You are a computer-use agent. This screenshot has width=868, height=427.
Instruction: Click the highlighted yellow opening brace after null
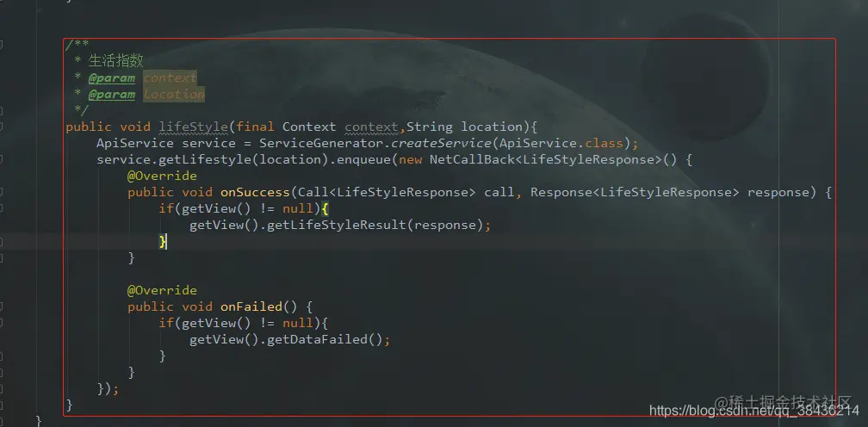(325, 209)
